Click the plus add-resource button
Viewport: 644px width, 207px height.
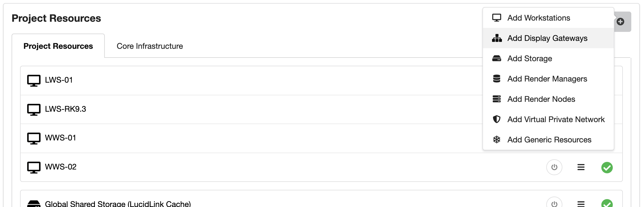point(621,22)
